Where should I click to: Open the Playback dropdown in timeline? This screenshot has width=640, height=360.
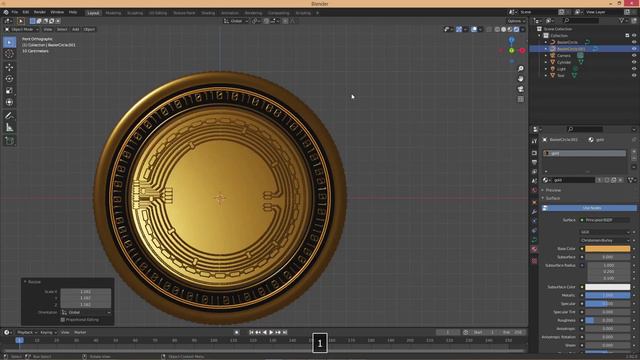(27, 332)
